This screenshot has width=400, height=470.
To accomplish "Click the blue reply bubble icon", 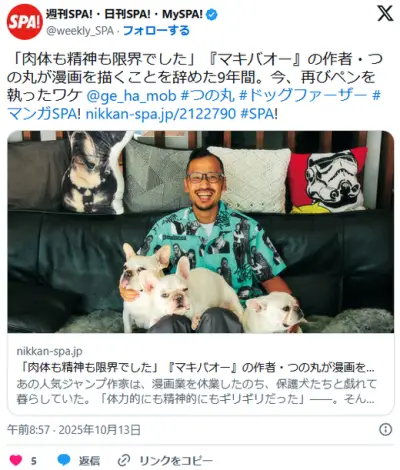I will [x=64, y=460].
